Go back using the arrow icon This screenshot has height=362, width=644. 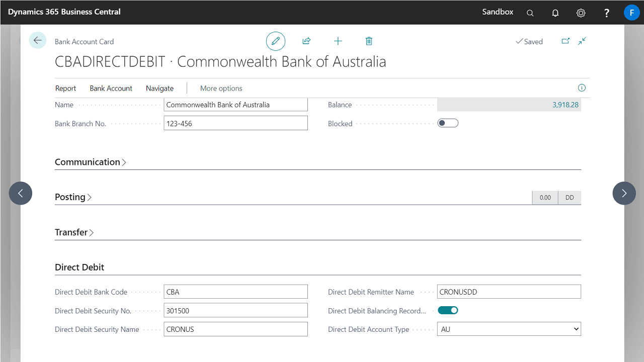(37, 40)
